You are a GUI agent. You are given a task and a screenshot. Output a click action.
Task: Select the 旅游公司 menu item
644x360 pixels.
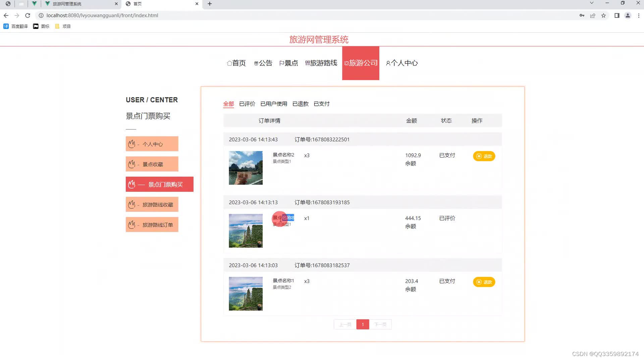pyautogui.click(x=361, y=63)
